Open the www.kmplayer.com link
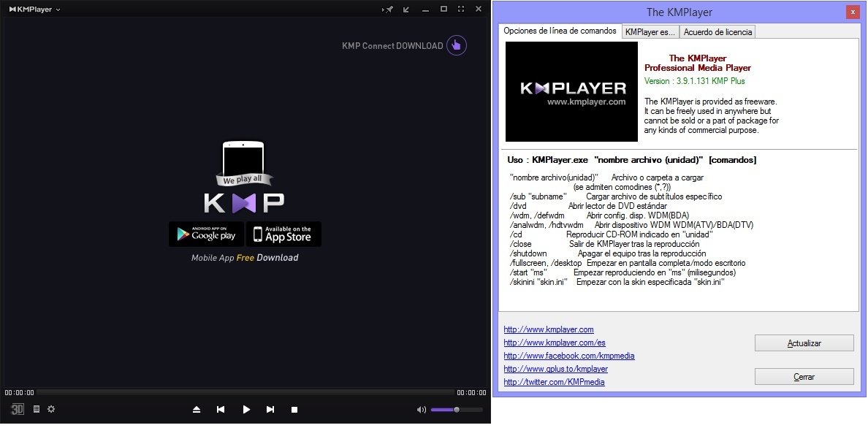 [x=548, y=329]
